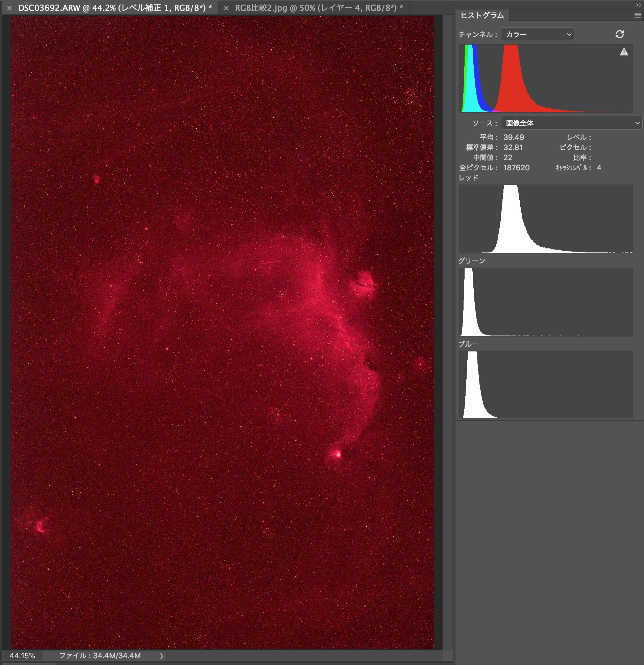Screen dimensions: 644x665
Task: Switch to the RGB比較2.jpg document tab
Action: pos(318,8)
